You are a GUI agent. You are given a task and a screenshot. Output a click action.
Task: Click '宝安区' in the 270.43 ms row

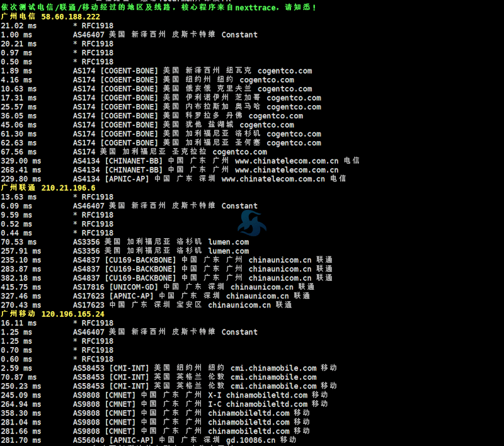(189, 305)
